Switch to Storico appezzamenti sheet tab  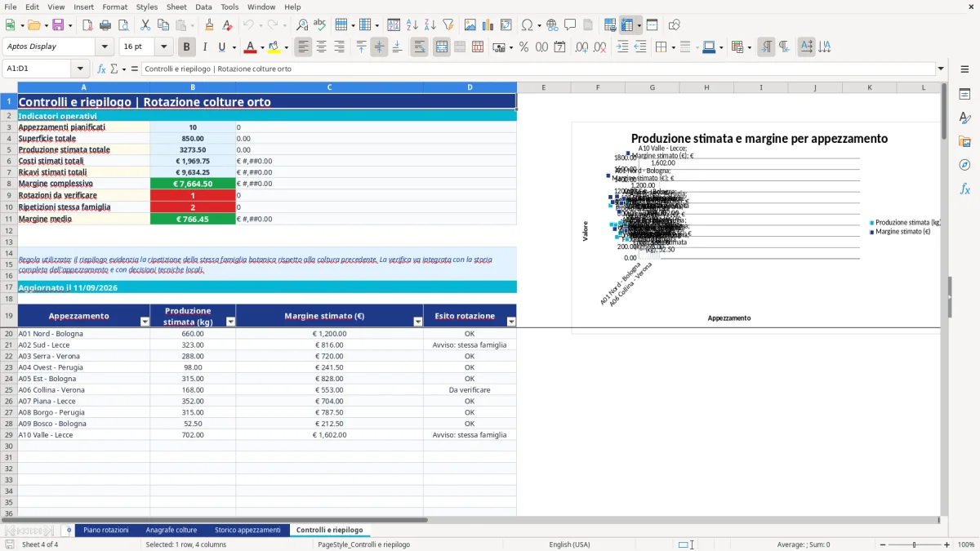tap(247, 531)
